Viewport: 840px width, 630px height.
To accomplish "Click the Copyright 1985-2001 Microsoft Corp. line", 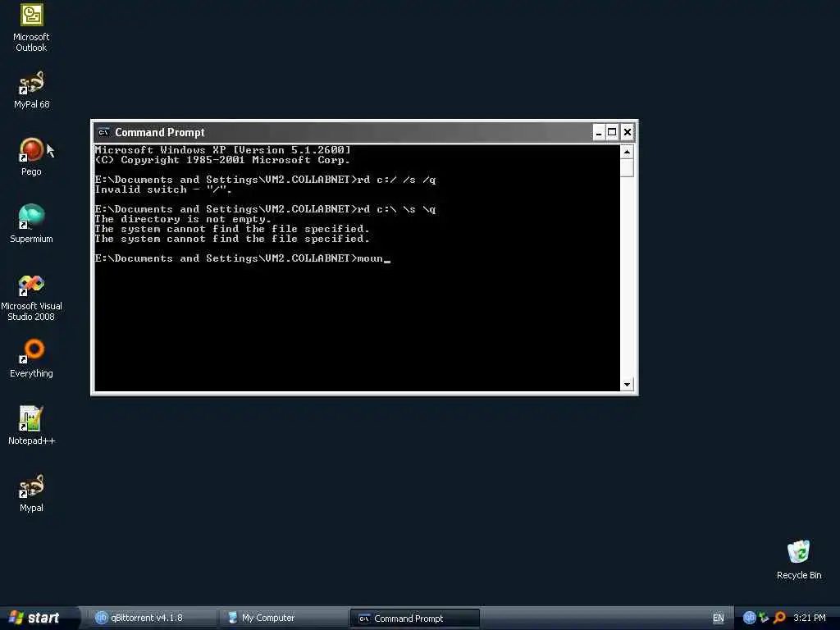I will 222,160.
